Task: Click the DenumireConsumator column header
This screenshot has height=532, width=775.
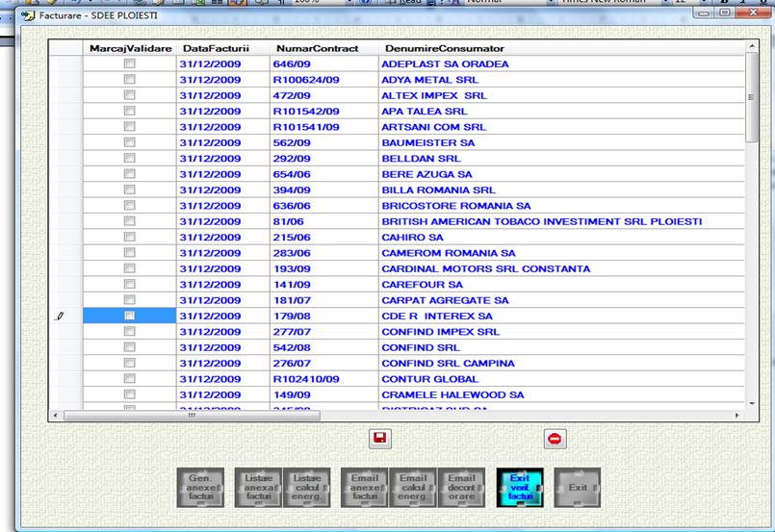Action: [x=561, y=48]
